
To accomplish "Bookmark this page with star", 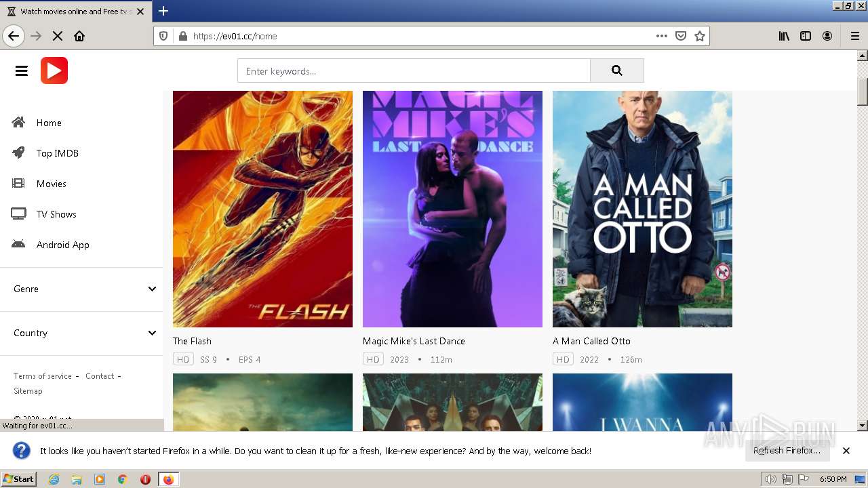I will (x=700, y=36).
